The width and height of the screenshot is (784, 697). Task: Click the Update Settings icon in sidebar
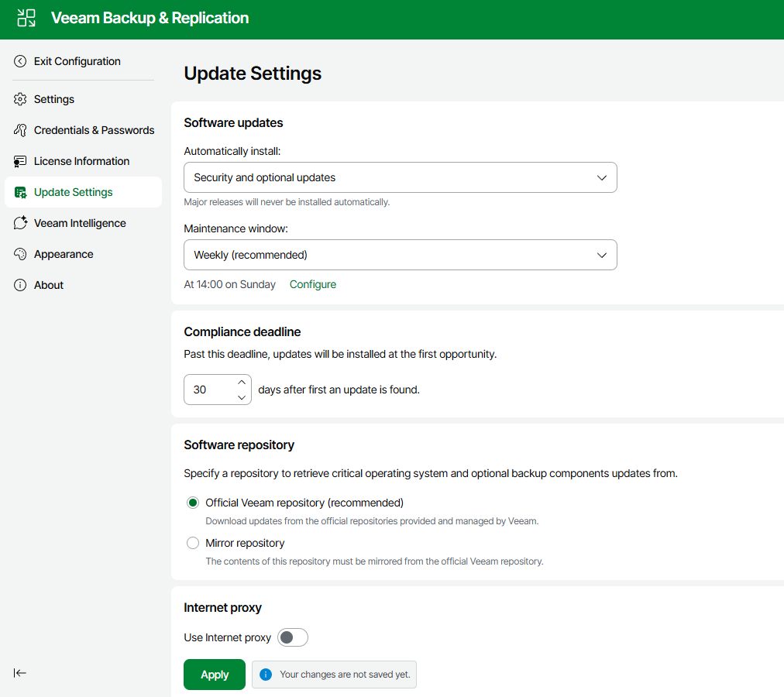(x=20, y=192)
